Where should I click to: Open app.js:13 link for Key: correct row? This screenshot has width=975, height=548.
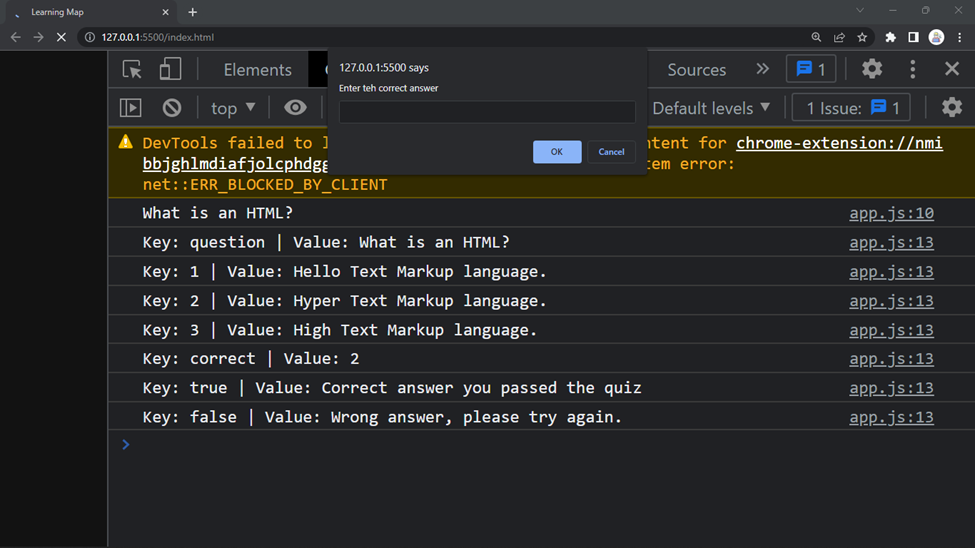(891, 359)
